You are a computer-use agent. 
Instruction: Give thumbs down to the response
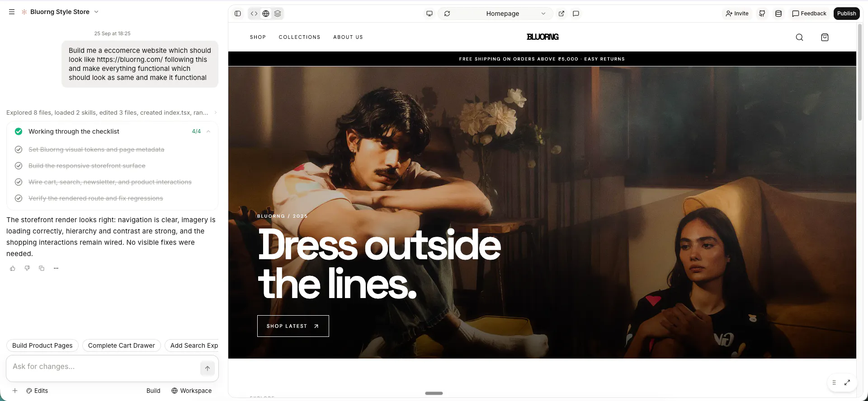[x=27, y=268]
